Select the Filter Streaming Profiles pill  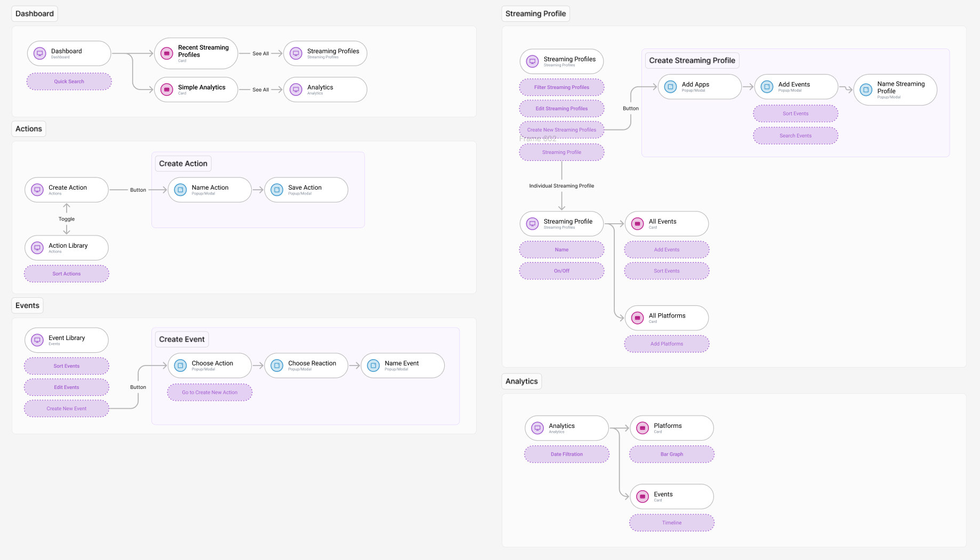click(561, 87)
